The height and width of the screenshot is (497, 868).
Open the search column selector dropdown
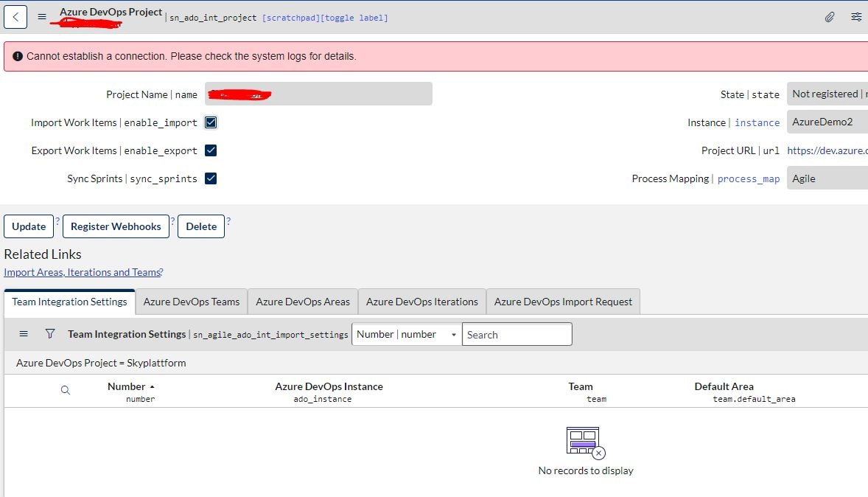(x=452, y=334)
